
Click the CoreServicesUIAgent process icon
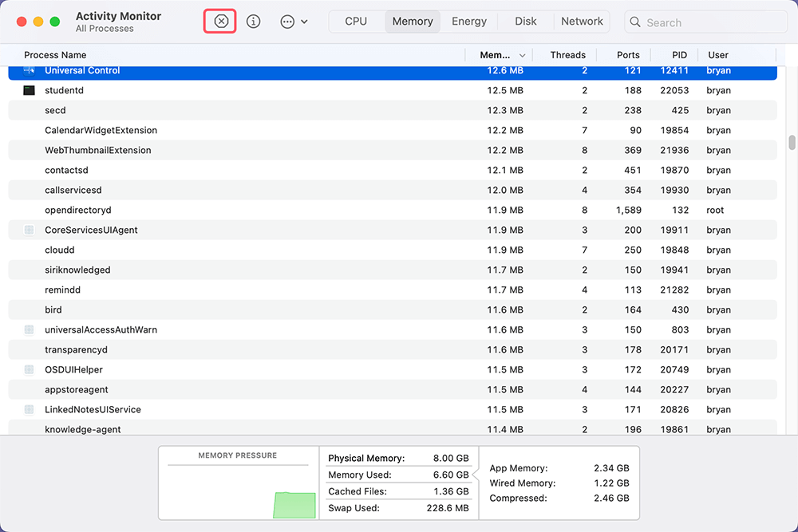click(28, 230)
